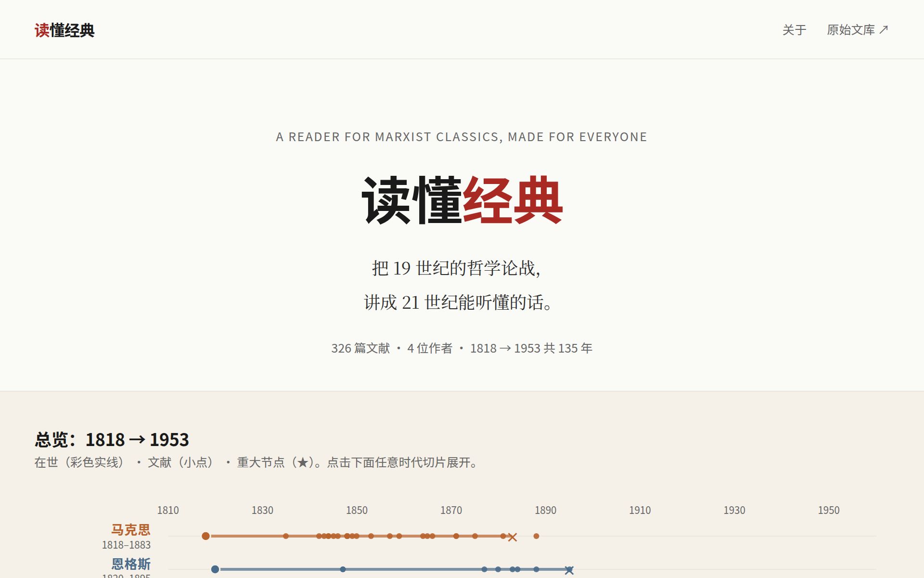Viewport: 924px width, 578px height.
Task: Click Marx's death X marker at 1883
Action: [x=513, y=537]
